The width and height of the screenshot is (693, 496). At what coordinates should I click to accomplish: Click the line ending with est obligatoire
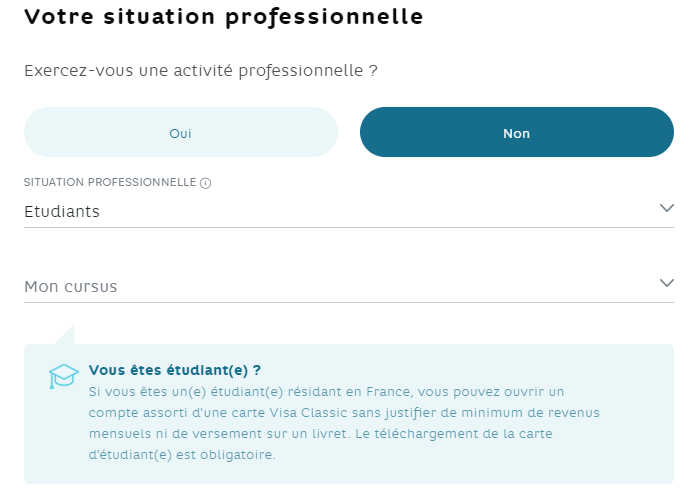pyautogui.click(x=182, y=454)
